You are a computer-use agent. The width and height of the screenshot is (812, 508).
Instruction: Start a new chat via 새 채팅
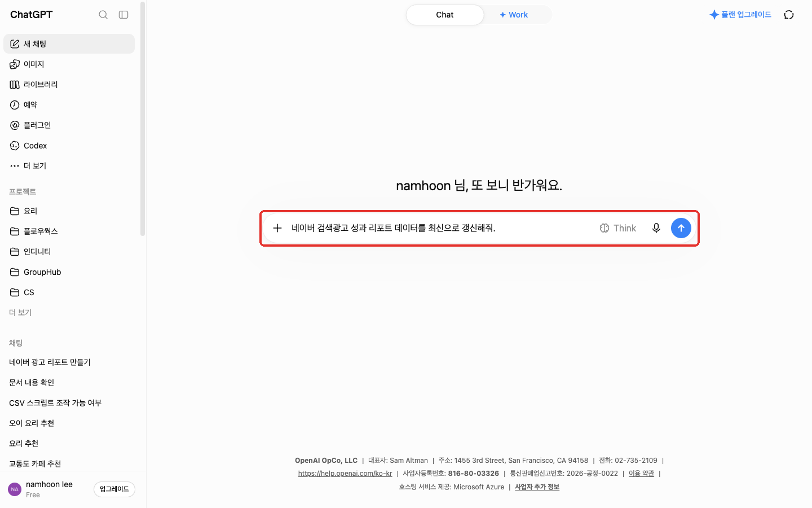click(x=69, y=44)
